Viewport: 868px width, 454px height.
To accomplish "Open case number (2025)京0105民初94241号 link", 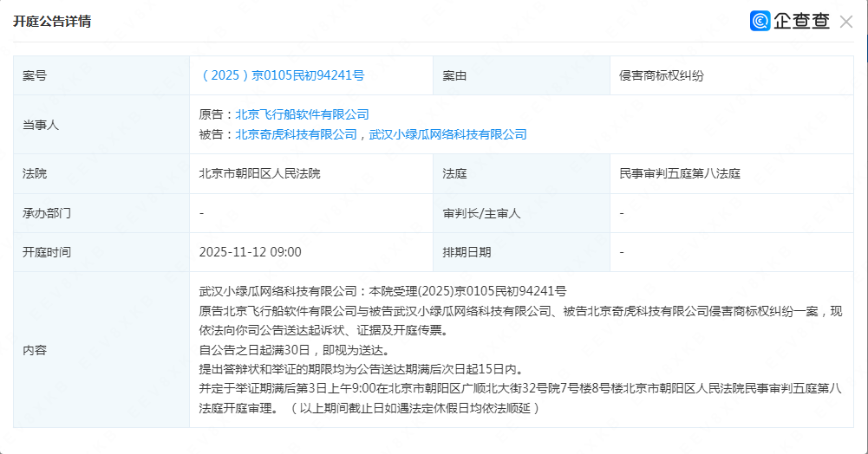I will (282, 75).
